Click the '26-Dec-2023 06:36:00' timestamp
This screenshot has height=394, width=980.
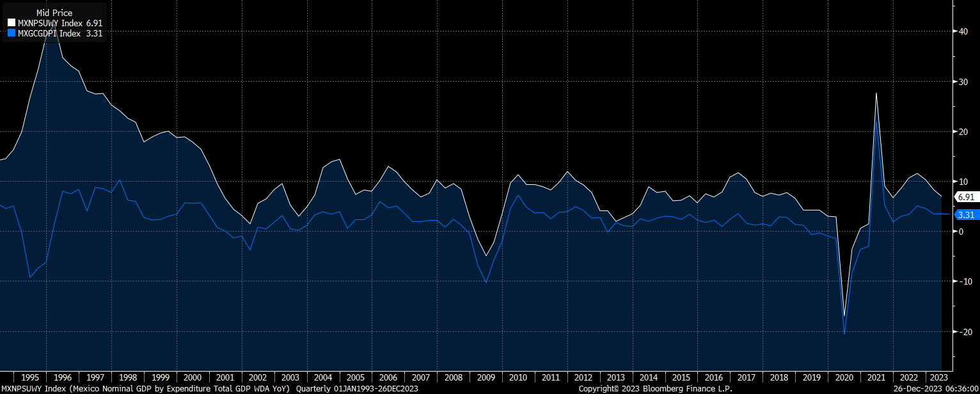click(936, 388)
